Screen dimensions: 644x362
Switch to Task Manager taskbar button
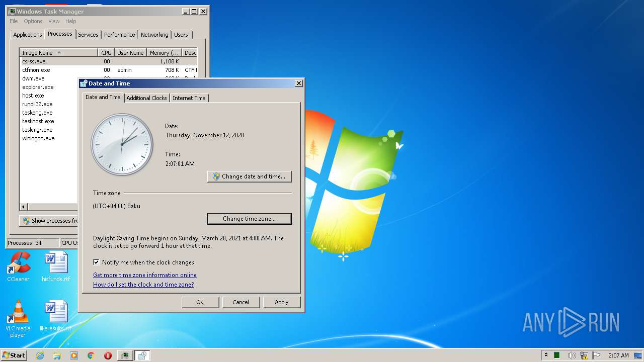(x=125, y=355)
